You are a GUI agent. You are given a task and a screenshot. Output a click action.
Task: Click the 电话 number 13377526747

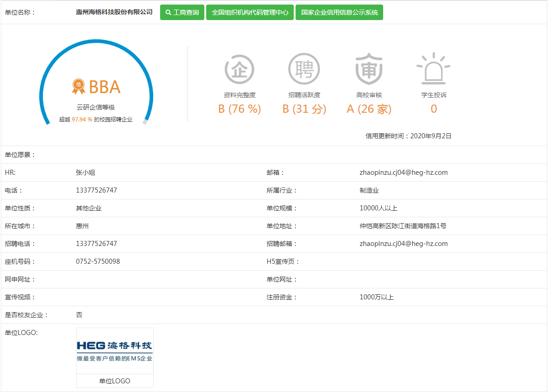click(x=96, y=190)
